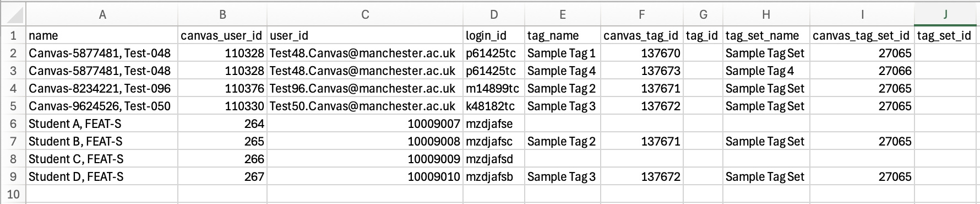Select column C header
This screenshot has height=204, width=980.
coord(365,15)
